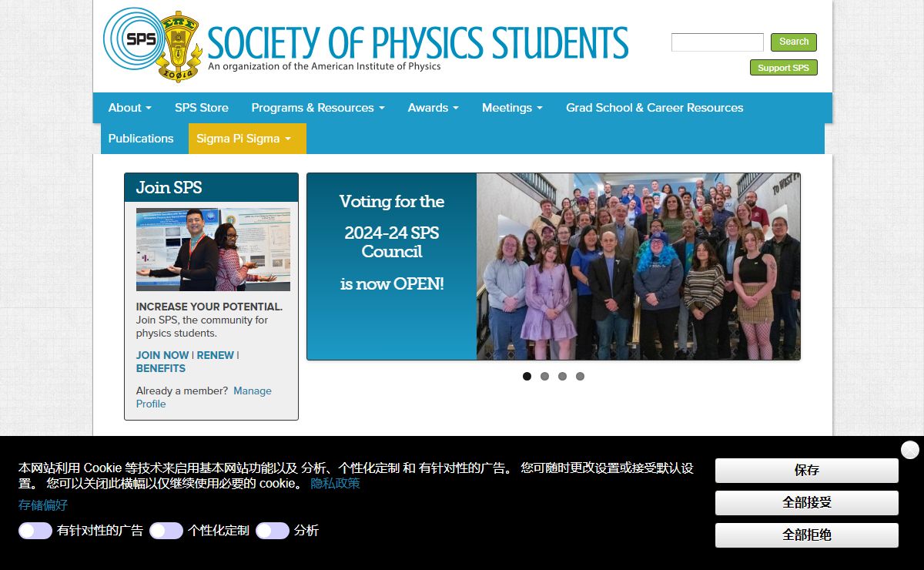This screenshot has width=924, height=570.
Task: Select the third carousel slide dot
Action: (x=562, y=377)
